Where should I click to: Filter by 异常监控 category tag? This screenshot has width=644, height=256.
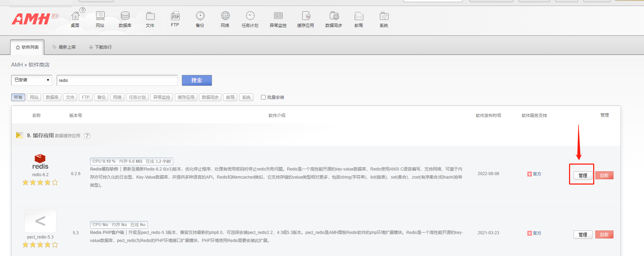(162, 97)
